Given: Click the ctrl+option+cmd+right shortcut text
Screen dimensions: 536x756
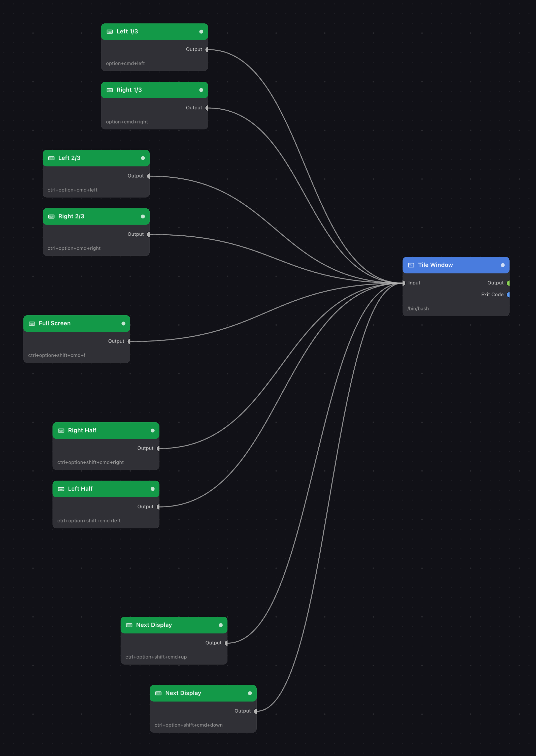Looking at the screenshot, I should [x=74, y=248].
